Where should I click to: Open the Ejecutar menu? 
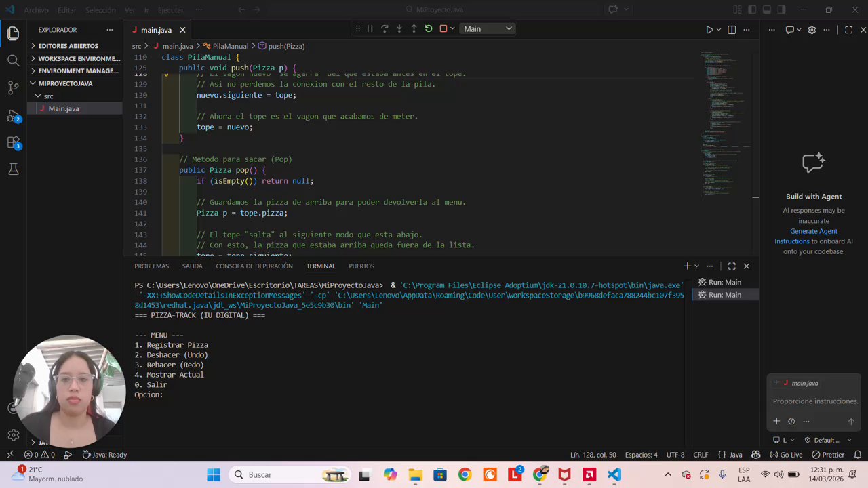tap(171, 10)
